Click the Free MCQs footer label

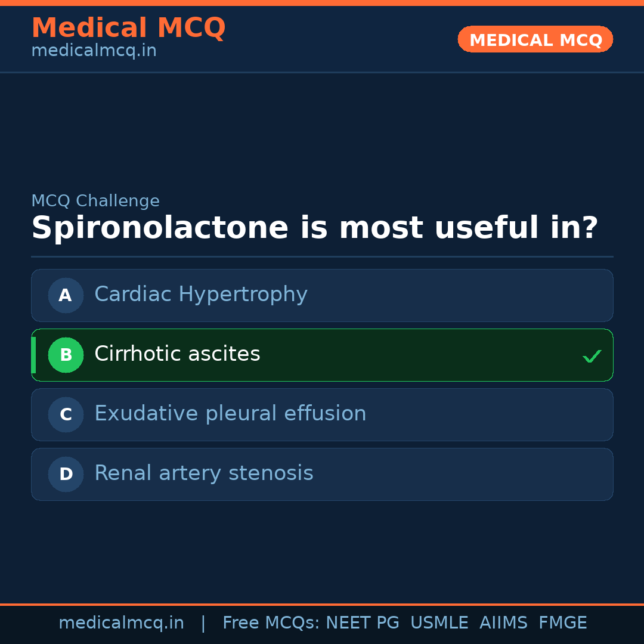271,623
